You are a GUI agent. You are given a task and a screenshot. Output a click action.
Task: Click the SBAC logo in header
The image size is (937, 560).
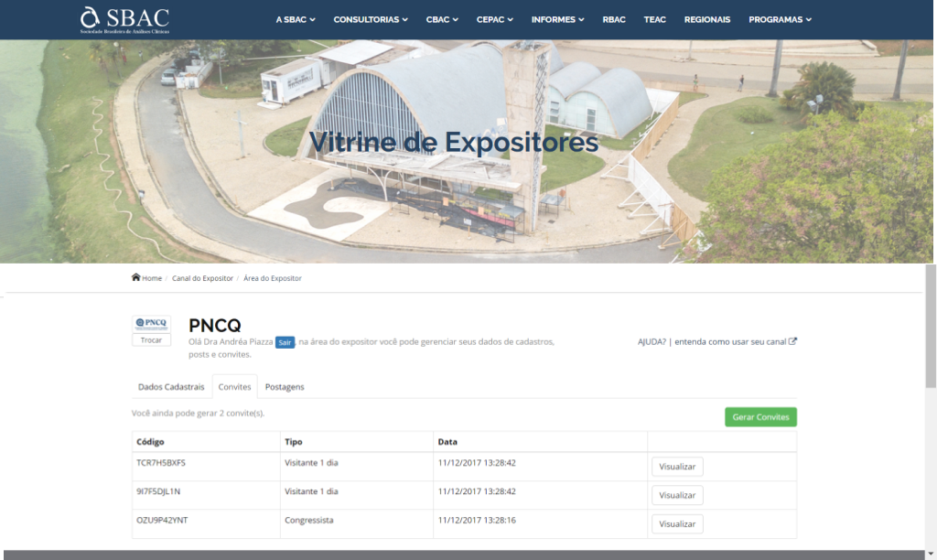coord(124,19)
